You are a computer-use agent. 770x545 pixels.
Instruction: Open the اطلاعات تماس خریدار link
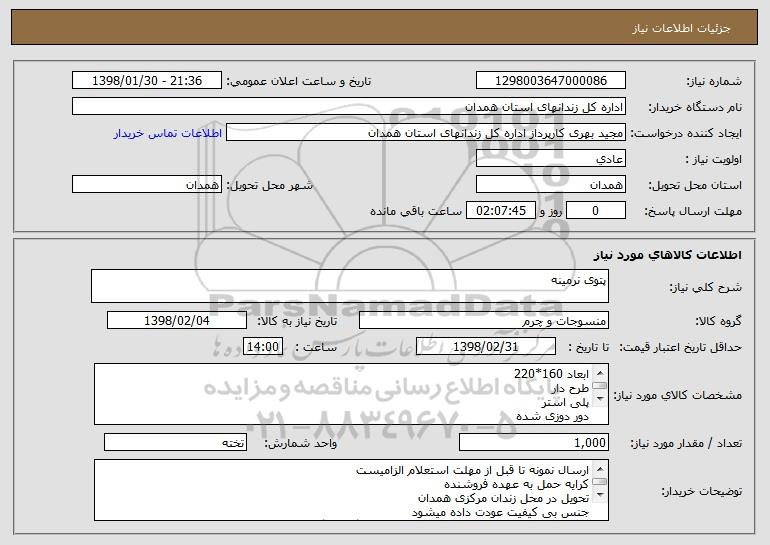point(167,133)
